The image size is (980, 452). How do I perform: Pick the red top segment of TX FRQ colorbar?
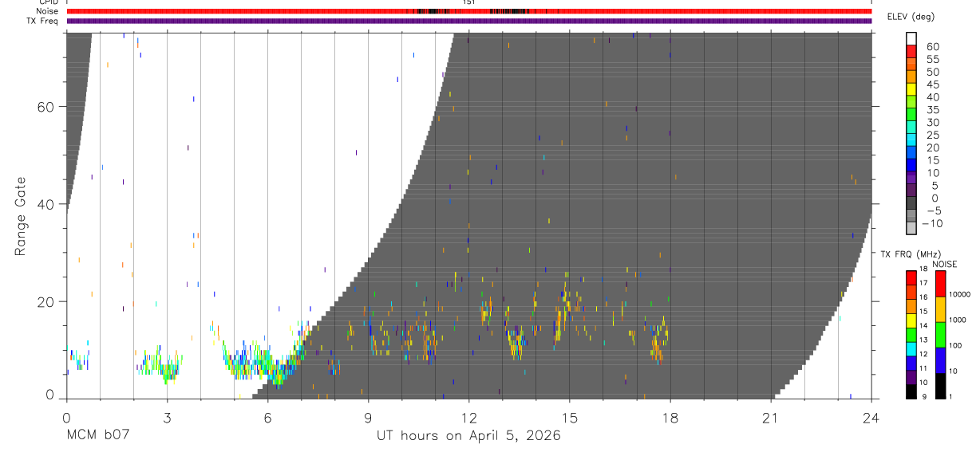(x=911, y=278)
